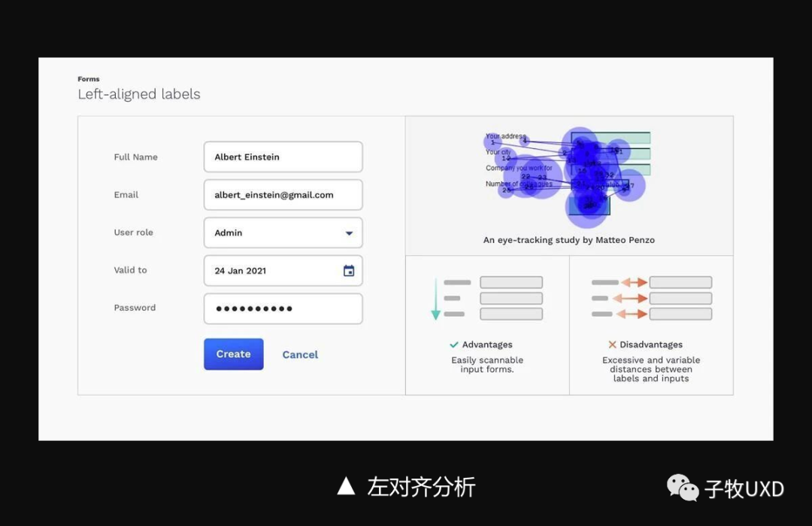
Task: Open the User role Admin dropdown
Action: tap(283, 233)
